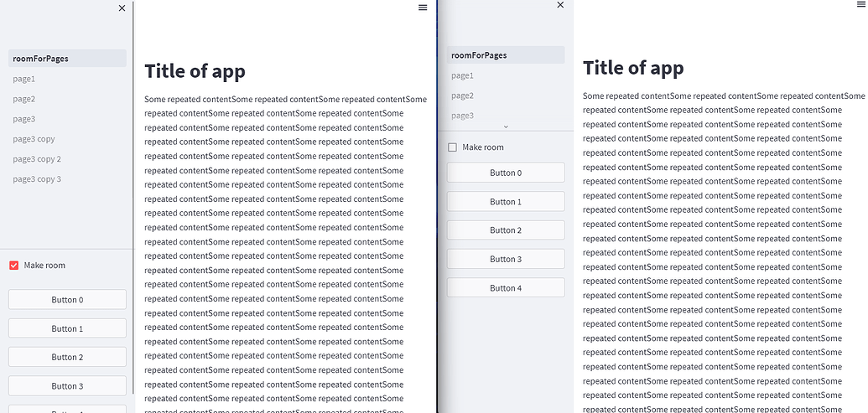This screenshot has height=413, width=868.
Task: Enable the unchecked Make room checkbox
Action: click(x=452, y=147)
